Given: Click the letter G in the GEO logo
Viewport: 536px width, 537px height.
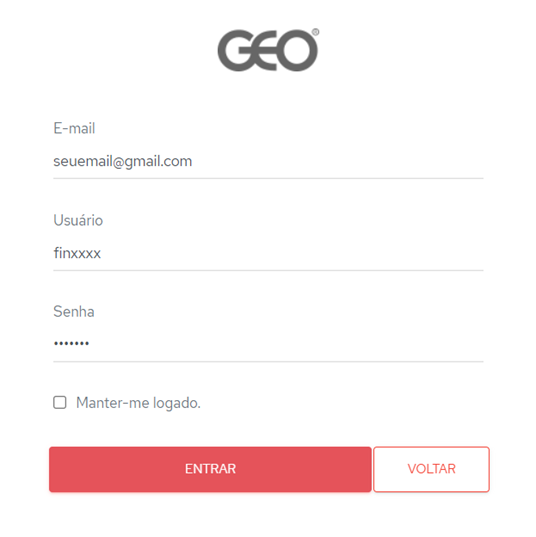Looking at the screenshot, I should (237, 50).
